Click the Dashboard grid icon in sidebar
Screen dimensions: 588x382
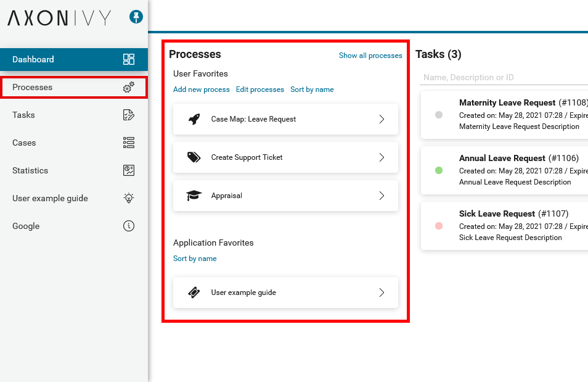[x=129, y=59]
